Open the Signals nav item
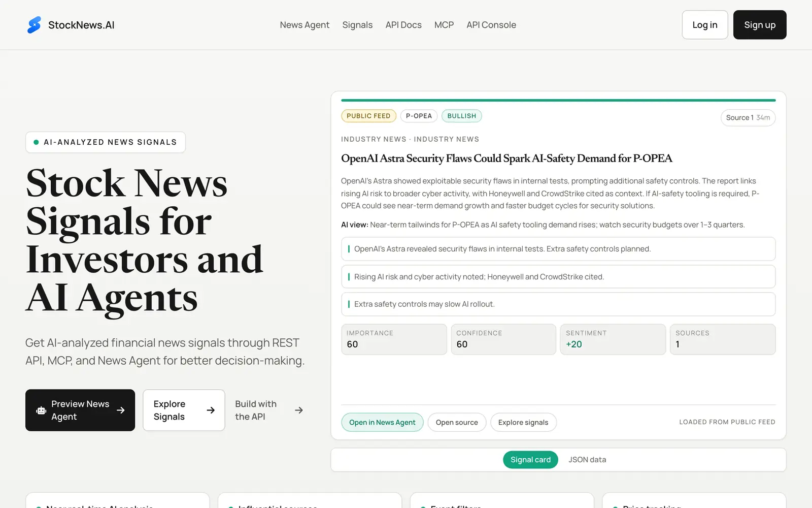 point(357,25)
